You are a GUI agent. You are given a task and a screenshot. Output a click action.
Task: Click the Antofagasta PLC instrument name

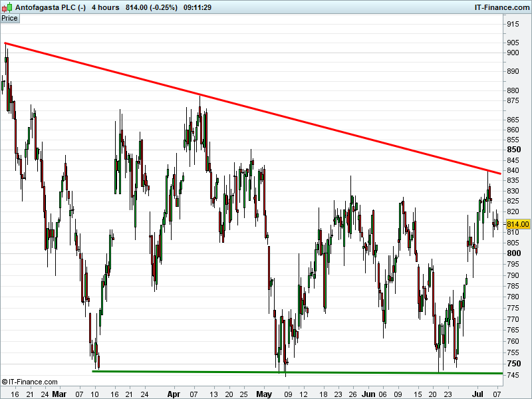51,7
